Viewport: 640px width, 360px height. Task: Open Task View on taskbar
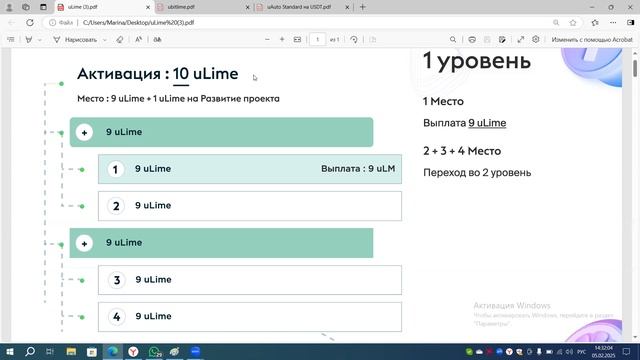[x=50, y=351]
